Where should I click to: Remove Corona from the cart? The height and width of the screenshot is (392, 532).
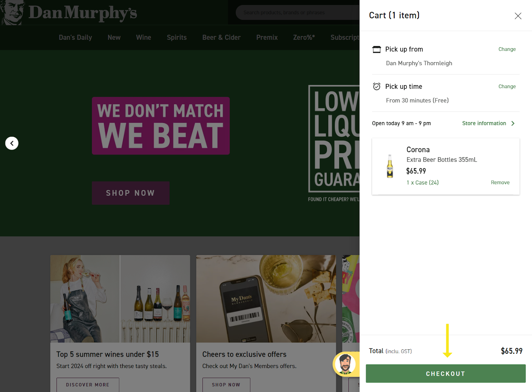(x=500, y=183)
